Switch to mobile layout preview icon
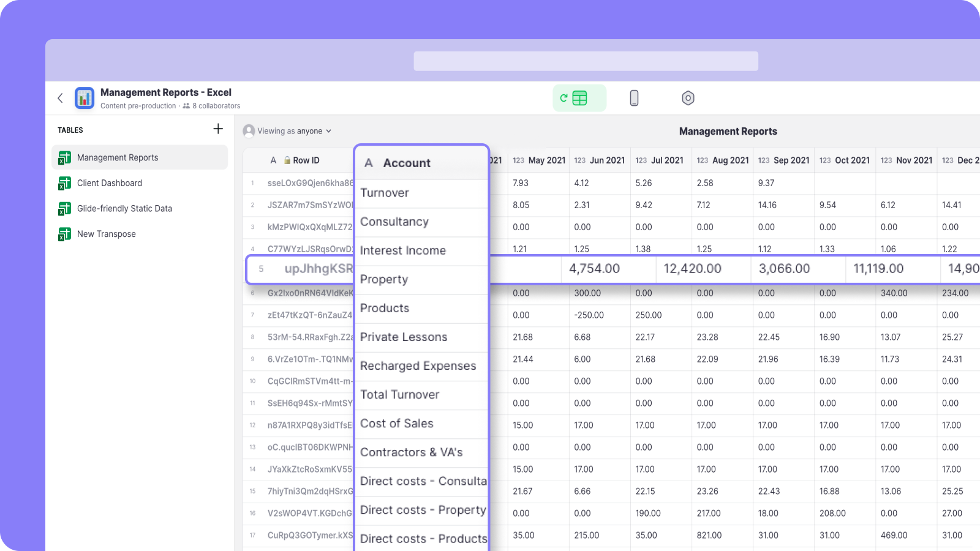Viewport: 980px width, 551px height. 634,98
